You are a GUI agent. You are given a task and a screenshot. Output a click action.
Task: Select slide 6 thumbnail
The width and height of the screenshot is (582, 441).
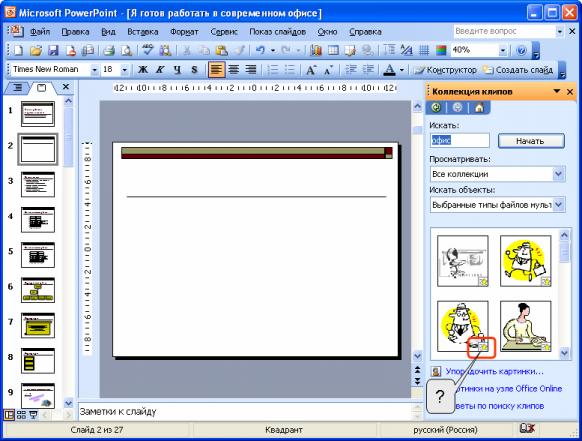38,290
